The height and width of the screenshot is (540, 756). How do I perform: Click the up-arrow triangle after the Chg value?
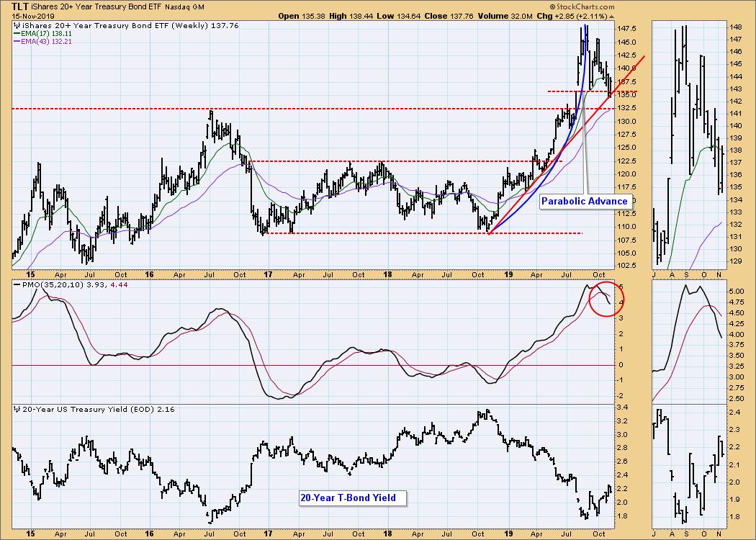point(612,17)
